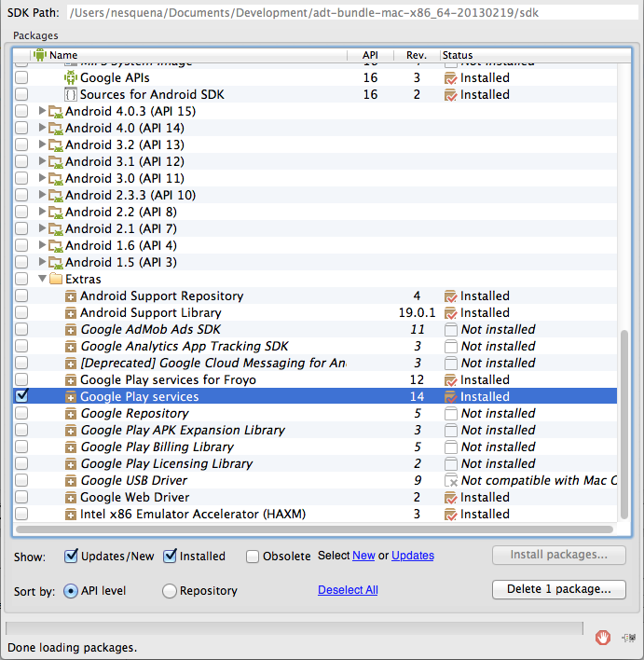644x660 pixels.
Task: Click the Android Support Repository package icon
Action: click(x=71, y=296)
